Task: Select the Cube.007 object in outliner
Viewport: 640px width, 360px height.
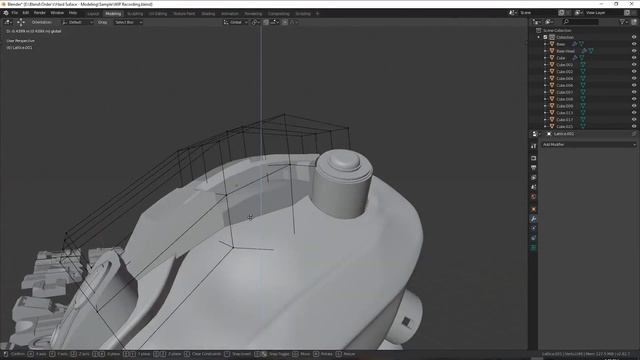Action: point(565,92)
